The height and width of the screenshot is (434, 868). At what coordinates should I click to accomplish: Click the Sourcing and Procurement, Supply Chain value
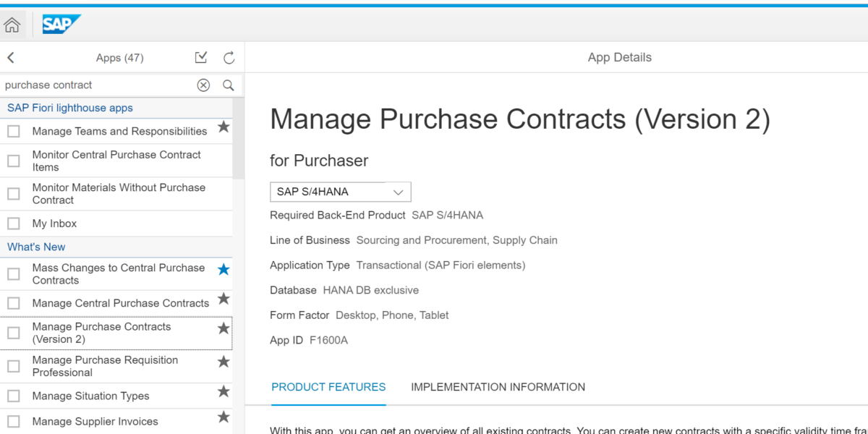click(x=457, y=240)
